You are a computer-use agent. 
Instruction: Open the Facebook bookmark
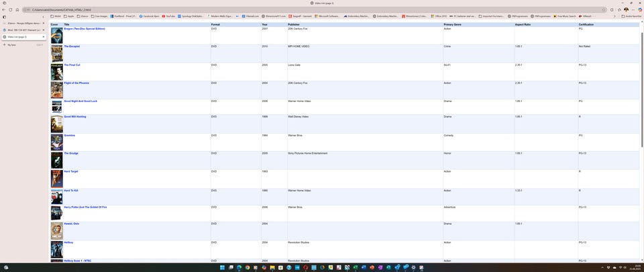pos(149,16)
